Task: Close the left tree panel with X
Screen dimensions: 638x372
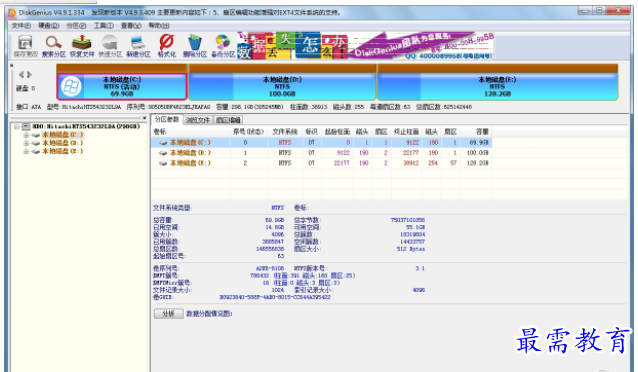Action: coord(144,118)
